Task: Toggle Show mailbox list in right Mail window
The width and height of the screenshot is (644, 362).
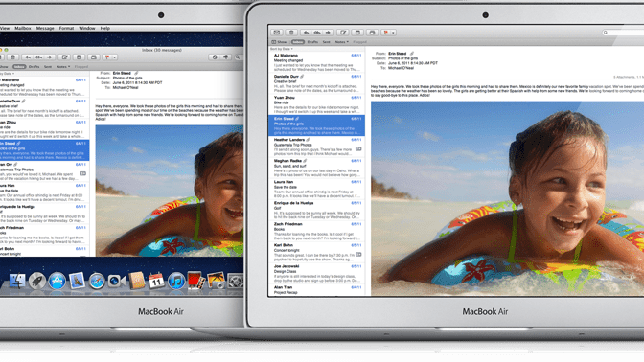Action: point(279,42)
